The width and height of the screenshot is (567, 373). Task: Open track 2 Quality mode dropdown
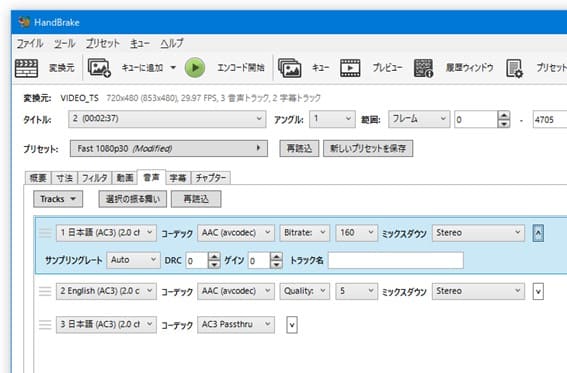304,291
